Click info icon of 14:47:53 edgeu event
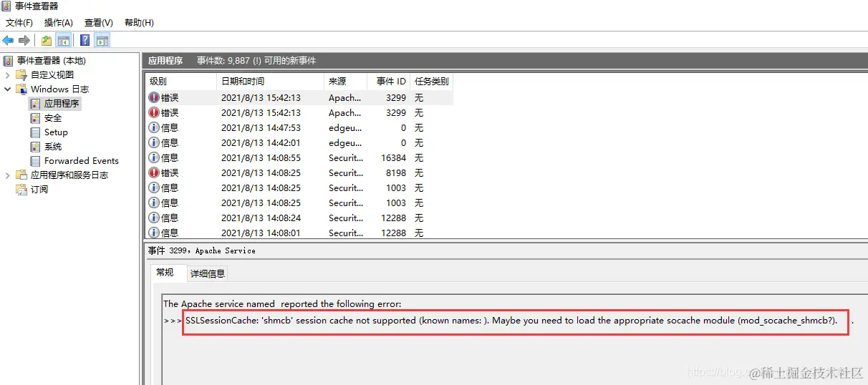Screen dimensions: 868x385 [154, 127]
